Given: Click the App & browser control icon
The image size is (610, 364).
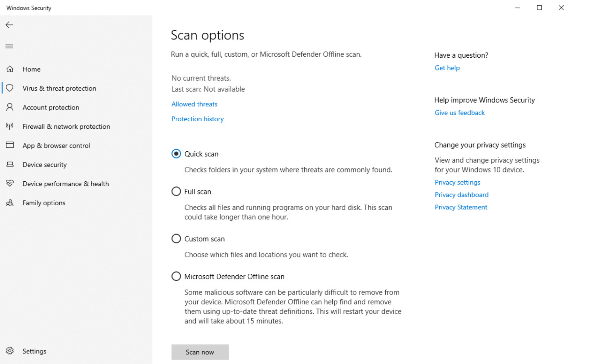Looking at the screenshot, I should pyautogui.click(x=10, y=145).
